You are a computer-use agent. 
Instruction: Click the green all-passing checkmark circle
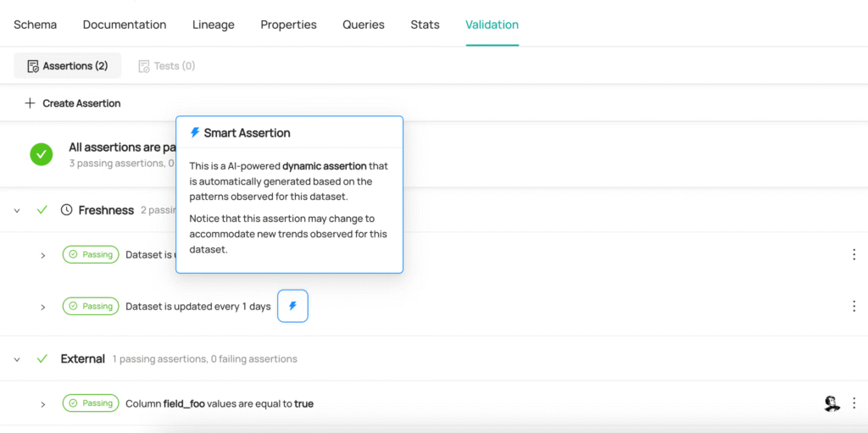[42, 154]
